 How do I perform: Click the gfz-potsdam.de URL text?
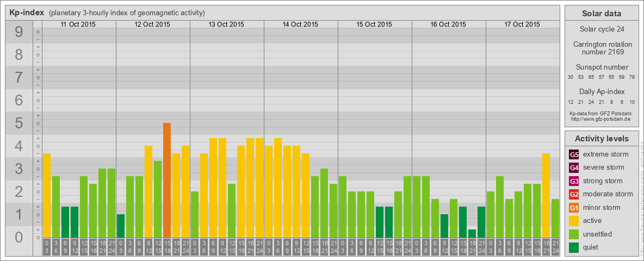point(600,119)
